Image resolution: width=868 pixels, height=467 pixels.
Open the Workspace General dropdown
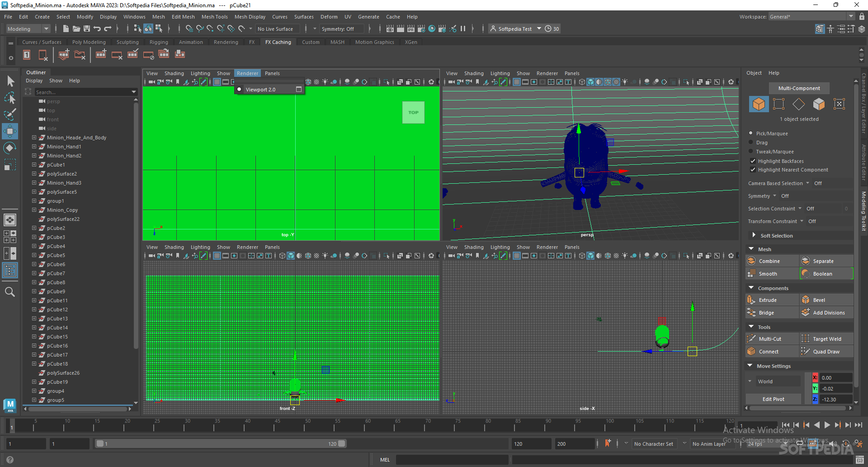click(x=811, y=17)
